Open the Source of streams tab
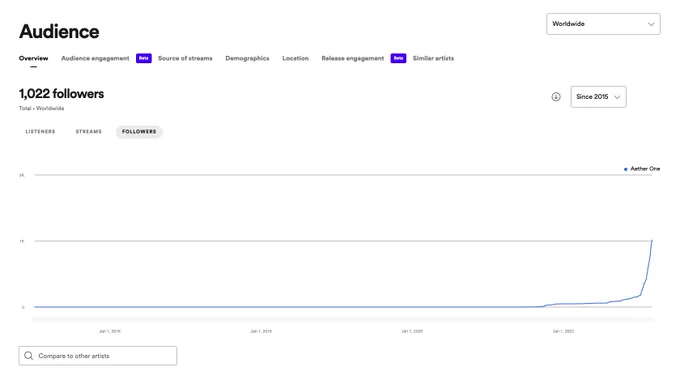 click(x=185, y=58)
